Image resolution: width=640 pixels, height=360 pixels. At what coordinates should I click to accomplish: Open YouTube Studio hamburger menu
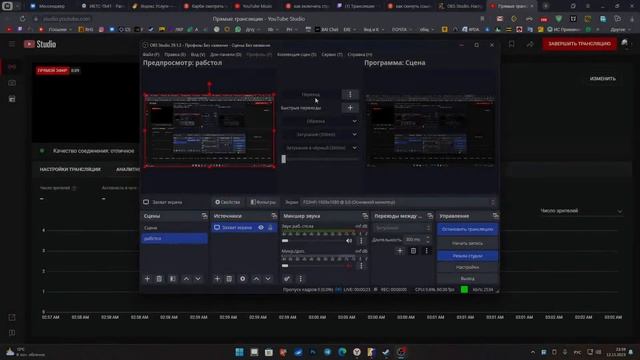click(12, 44)
